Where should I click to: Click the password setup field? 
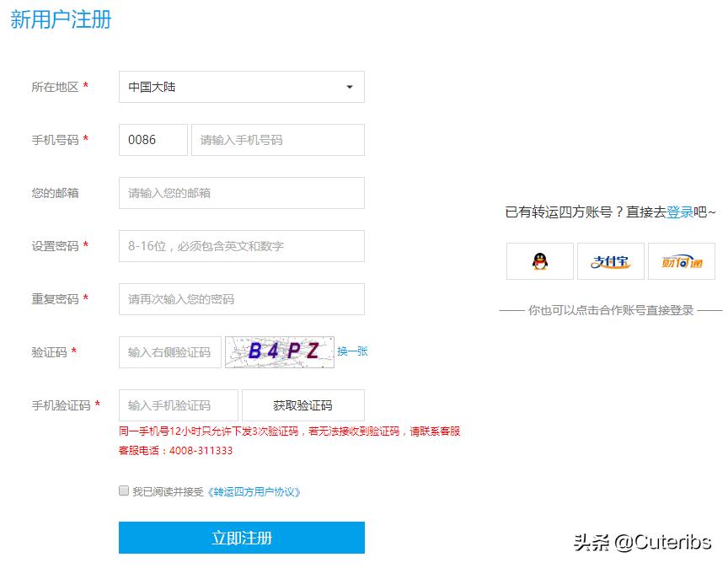point(241,246)
